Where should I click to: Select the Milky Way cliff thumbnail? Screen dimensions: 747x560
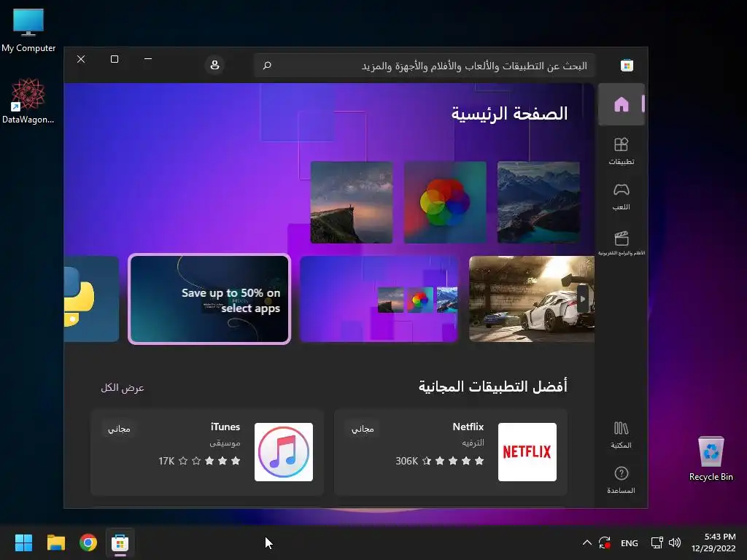pyautogui.click(x=352, y=203)
